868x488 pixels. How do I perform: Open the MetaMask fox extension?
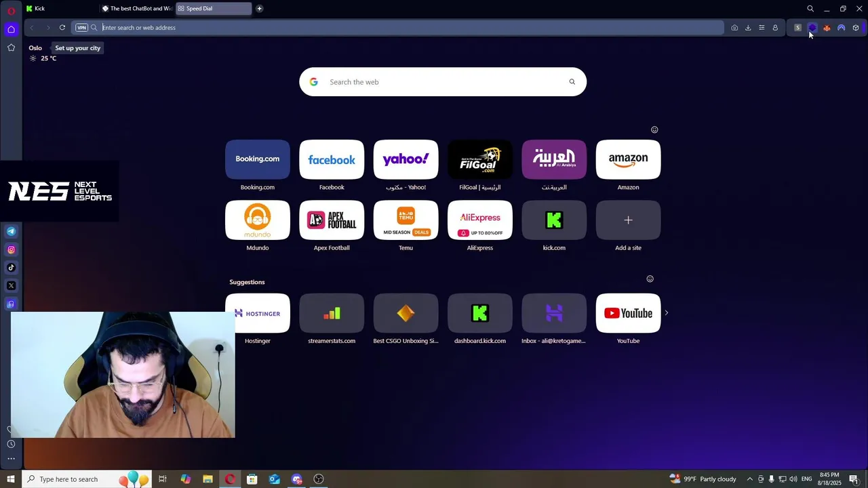(x=827, y=28)
